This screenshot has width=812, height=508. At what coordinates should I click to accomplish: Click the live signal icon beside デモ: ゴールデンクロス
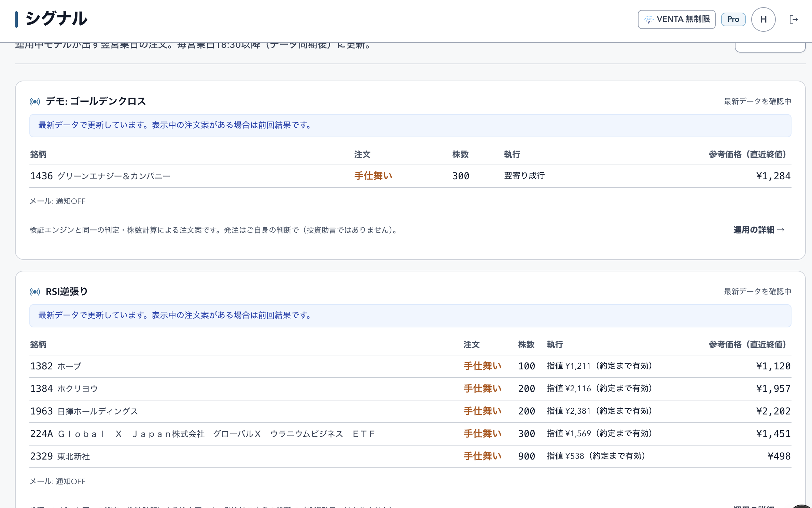[35, 101]
